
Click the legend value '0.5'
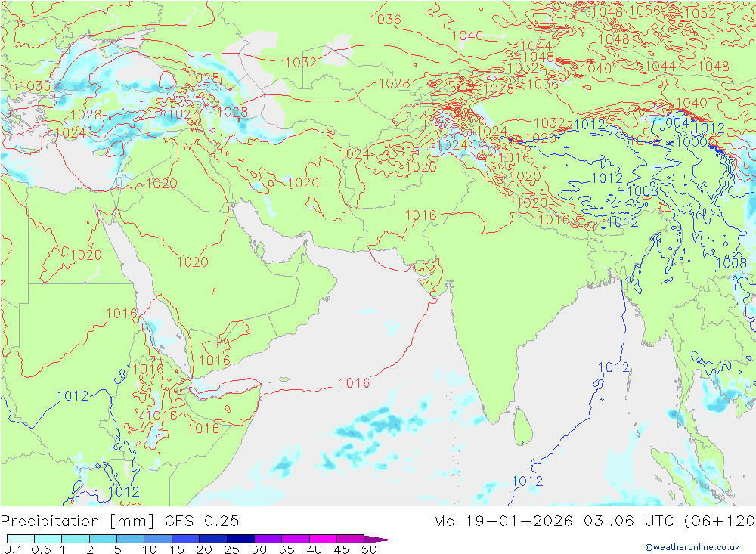41,549
